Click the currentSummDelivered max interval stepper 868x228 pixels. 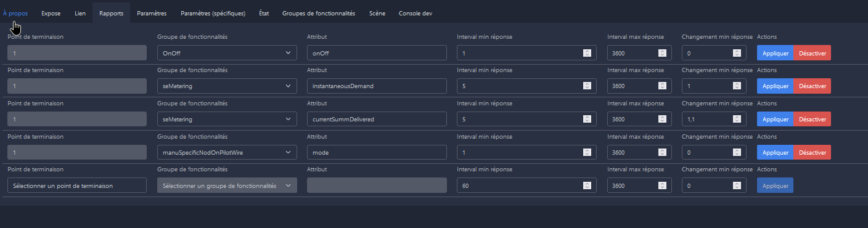click(662, 119)
